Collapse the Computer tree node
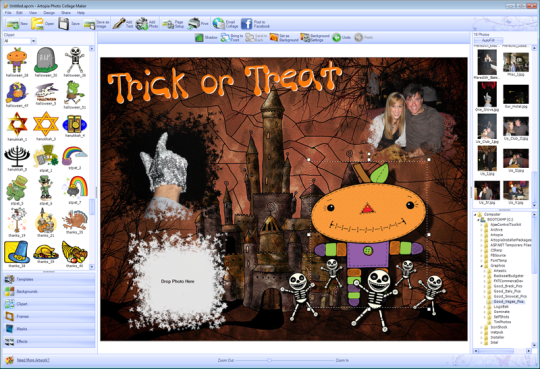Viewport: 540px width, 369px height. 476,214
